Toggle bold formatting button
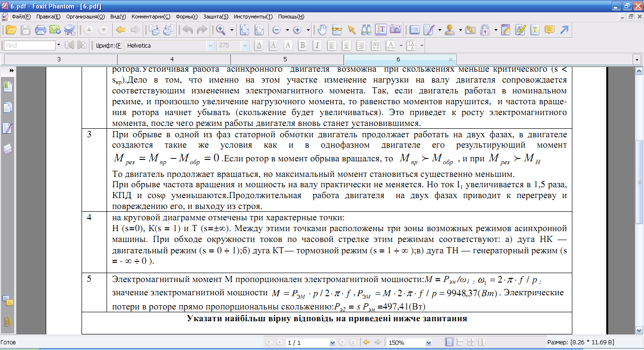644x350 pixels. (x=302, y=46)
